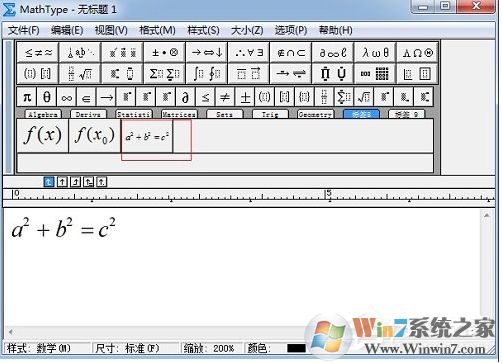Open the miscellaneous symbols palette (∂∞ℓ)
502x363 pixels.
[333, 53]
